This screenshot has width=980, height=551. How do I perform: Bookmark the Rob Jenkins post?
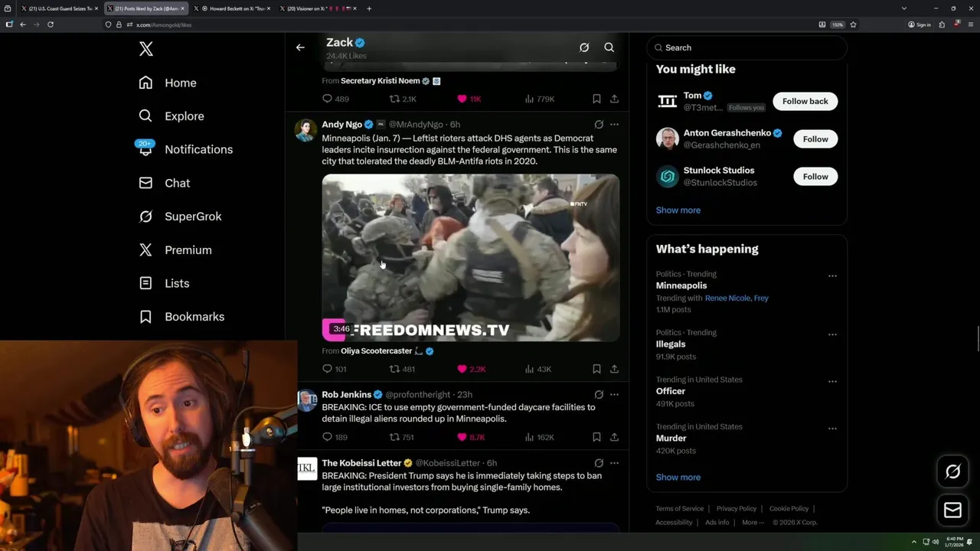click(x=596, y=437)
